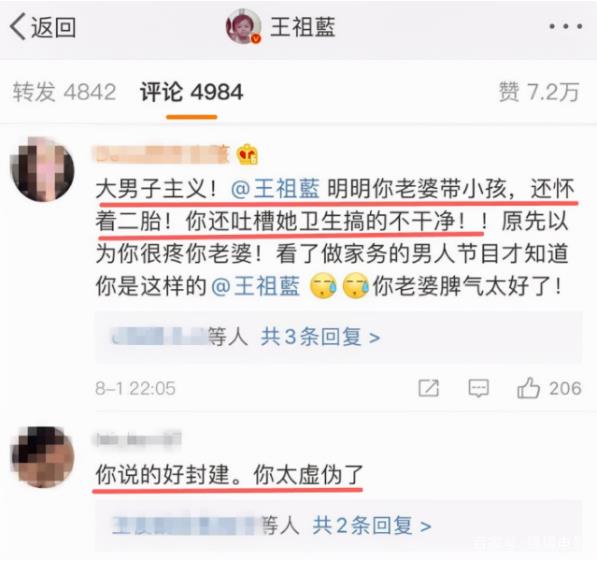Tap second commenter's pixelated avatar
597x575 pixels.
(x=42, y=457)
